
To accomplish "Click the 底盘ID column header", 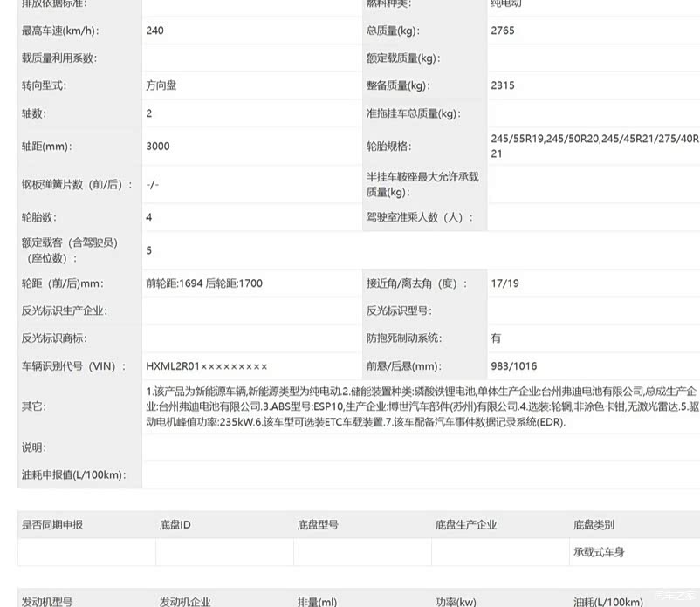I will coord(175,525).
